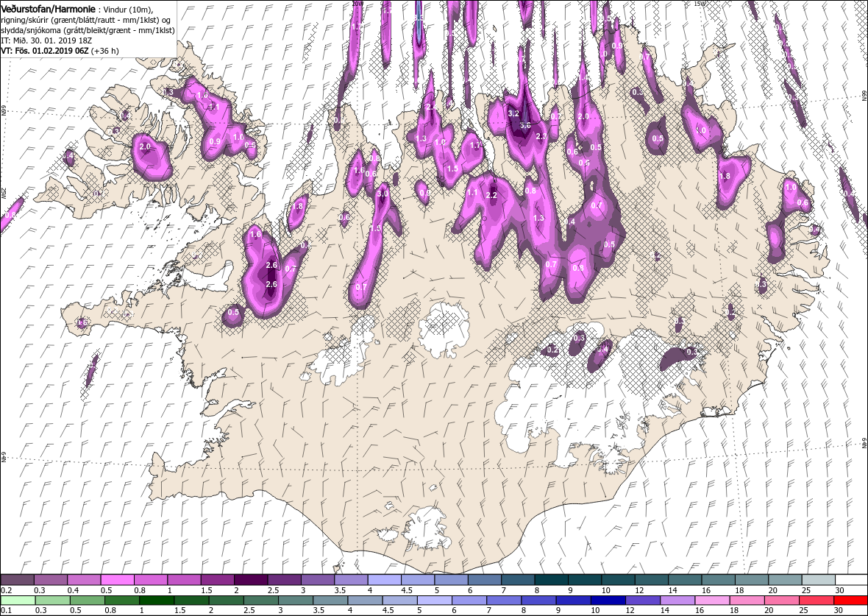Click the 12 label in the lower legend row
This screenshot has height=616, width=868.
(630, 610)
